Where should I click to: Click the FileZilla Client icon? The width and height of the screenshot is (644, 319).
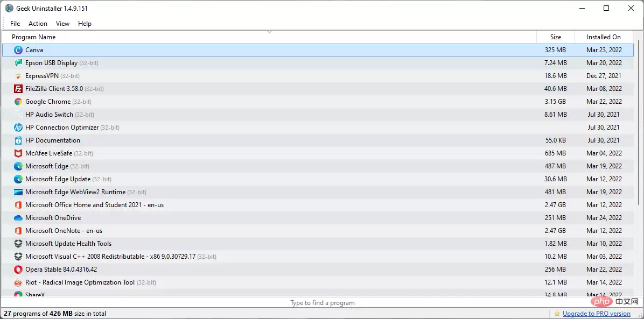[18, 89]
